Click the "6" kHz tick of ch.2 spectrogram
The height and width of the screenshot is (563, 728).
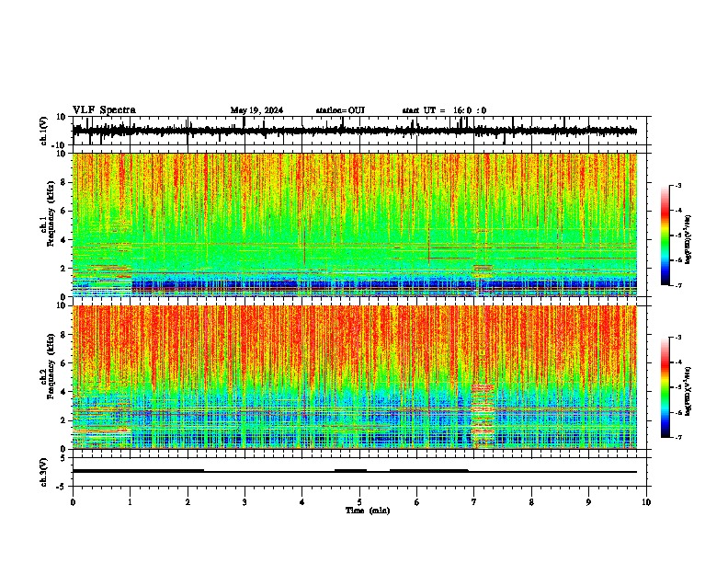(64, 363)
